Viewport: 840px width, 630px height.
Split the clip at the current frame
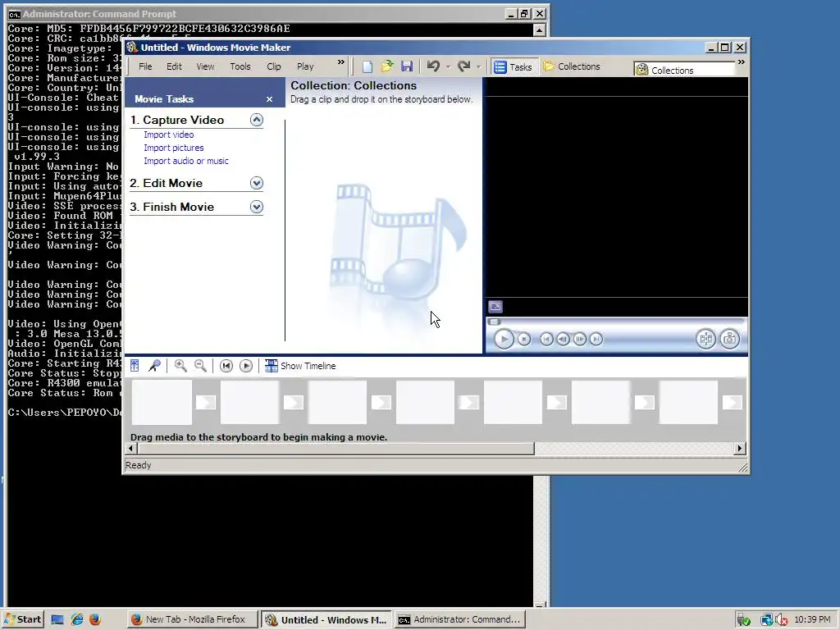706,339
